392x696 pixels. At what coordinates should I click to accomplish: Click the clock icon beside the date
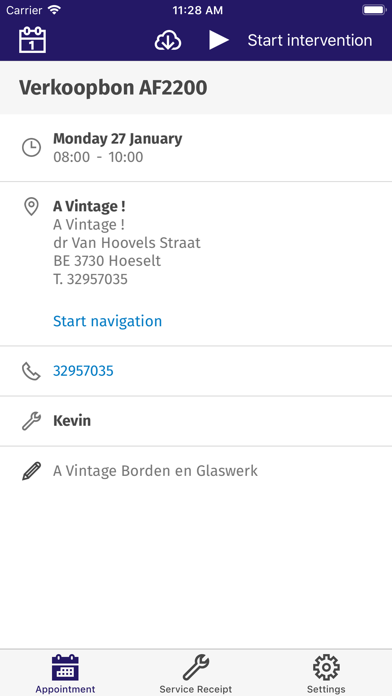pos(32,148)
